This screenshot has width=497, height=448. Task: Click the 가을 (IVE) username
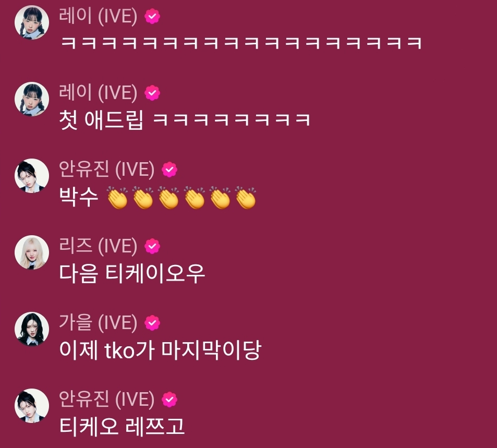[x=98, y=323]
